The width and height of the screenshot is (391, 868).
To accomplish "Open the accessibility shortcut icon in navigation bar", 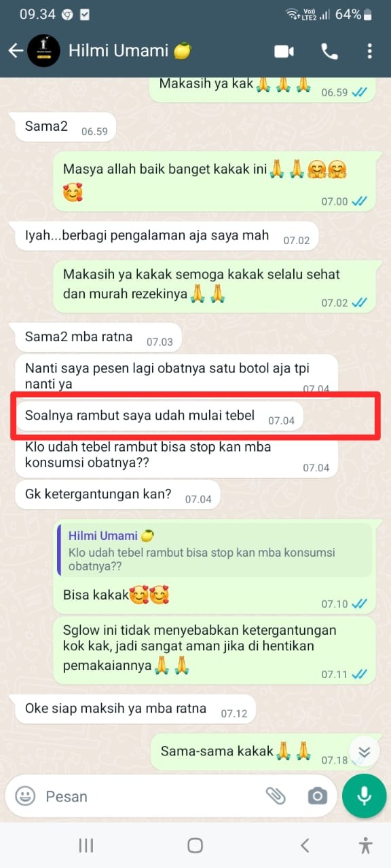I will point(365,845).
